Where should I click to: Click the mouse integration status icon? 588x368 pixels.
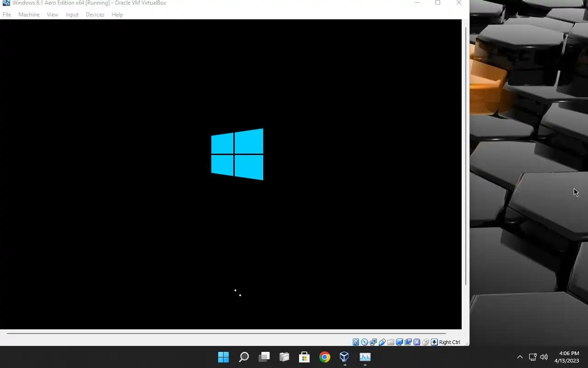[425, 342]
